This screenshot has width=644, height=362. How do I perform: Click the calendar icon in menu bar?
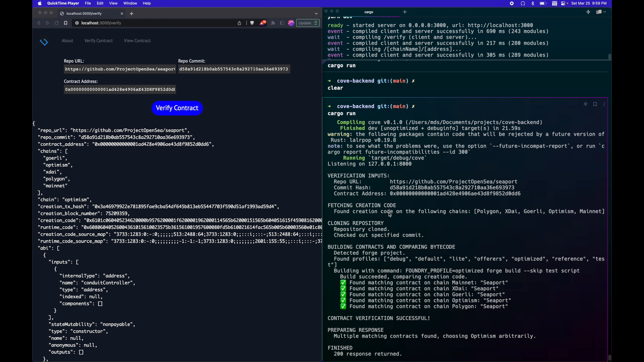(x=554, y=3)
